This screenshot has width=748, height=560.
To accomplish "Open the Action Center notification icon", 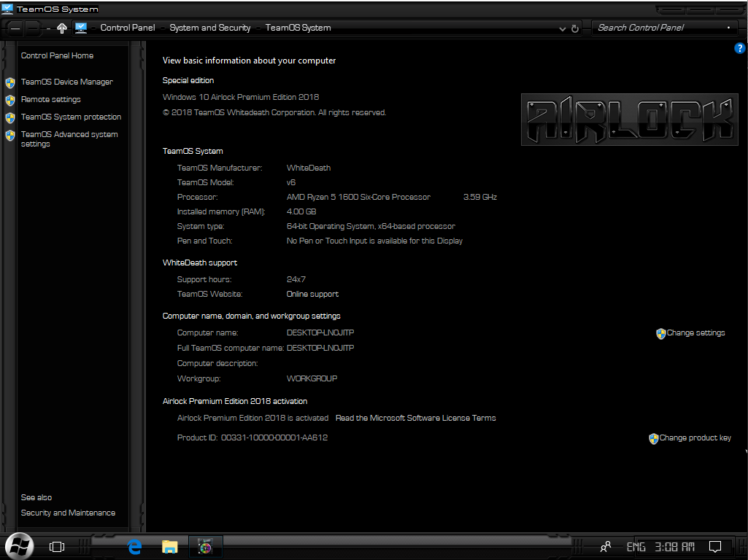I will click(x=715, y=547).
